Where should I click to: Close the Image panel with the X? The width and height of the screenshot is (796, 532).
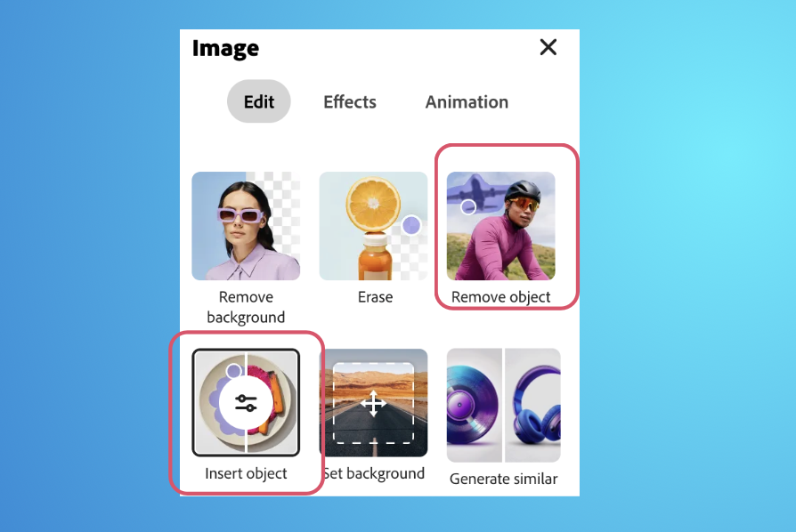pos(548,47)
